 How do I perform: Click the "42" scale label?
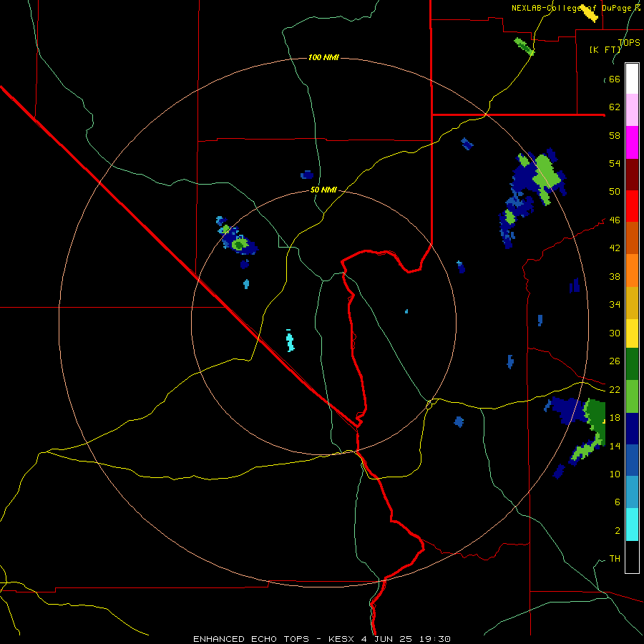pyautogui.click(x=615, y=248)
